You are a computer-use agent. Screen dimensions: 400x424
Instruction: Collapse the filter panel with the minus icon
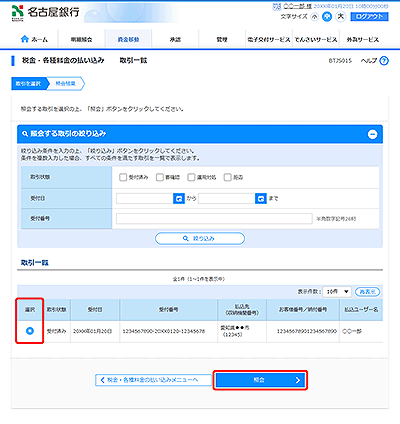coord(372,134)
